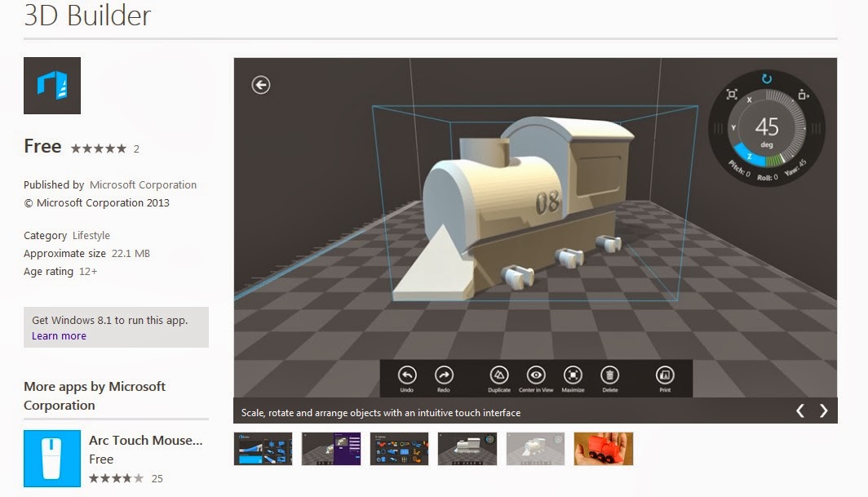The height and width of the screenshot is (497, 868).
Task: Select the X axis on the rotation dial
Action: [x=749, y=99]
